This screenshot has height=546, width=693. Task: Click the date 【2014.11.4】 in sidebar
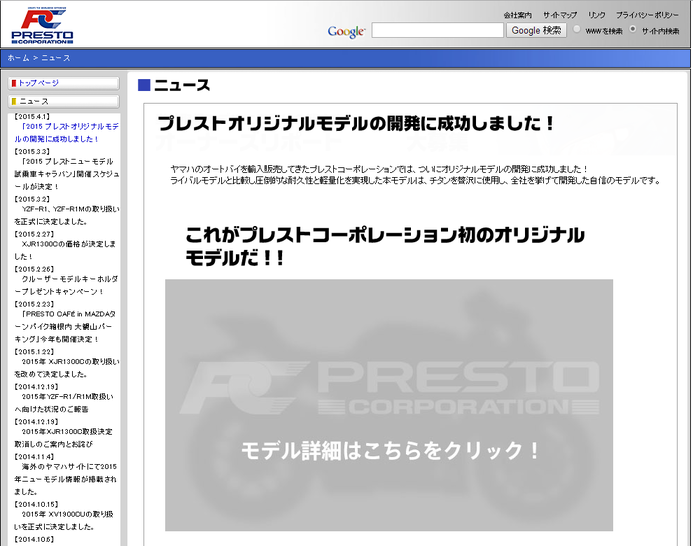(x=34, y=457)
